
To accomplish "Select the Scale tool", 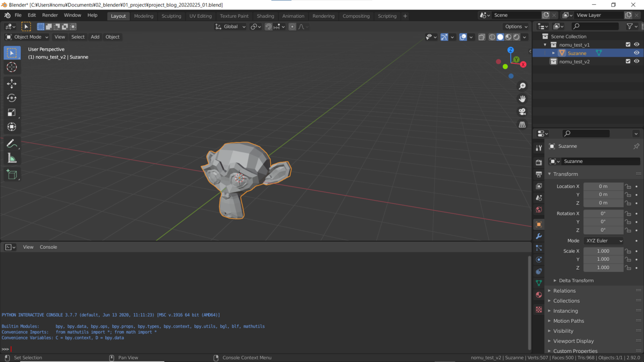I will pos(12,113).
